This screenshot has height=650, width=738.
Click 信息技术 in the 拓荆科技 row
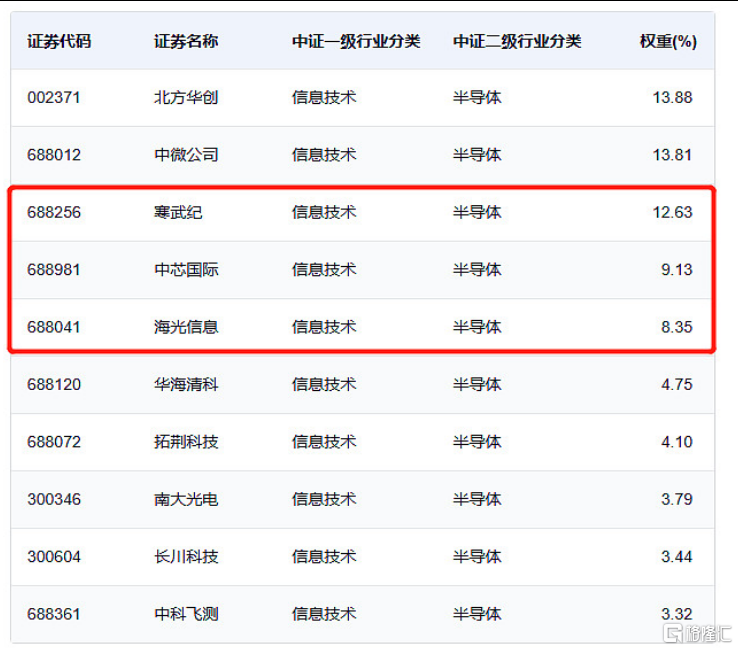[x=324, y=442]
